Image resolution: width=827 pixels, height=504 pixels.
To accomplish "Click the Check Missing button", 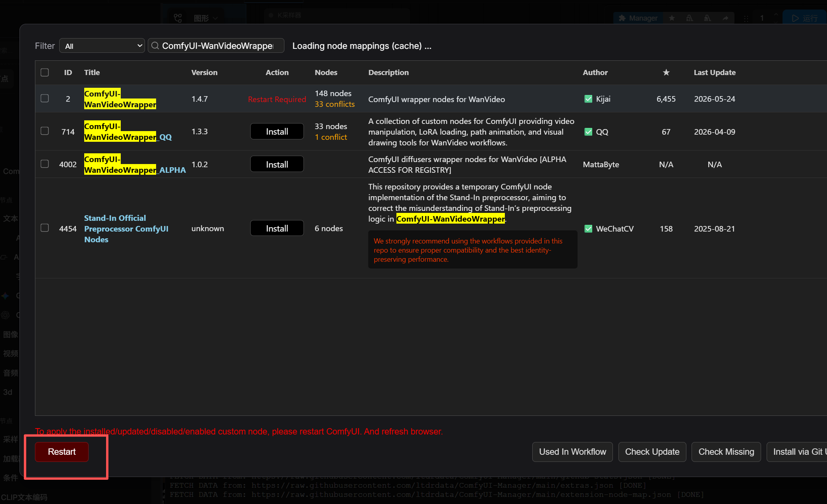I will (x=726, y=452).
